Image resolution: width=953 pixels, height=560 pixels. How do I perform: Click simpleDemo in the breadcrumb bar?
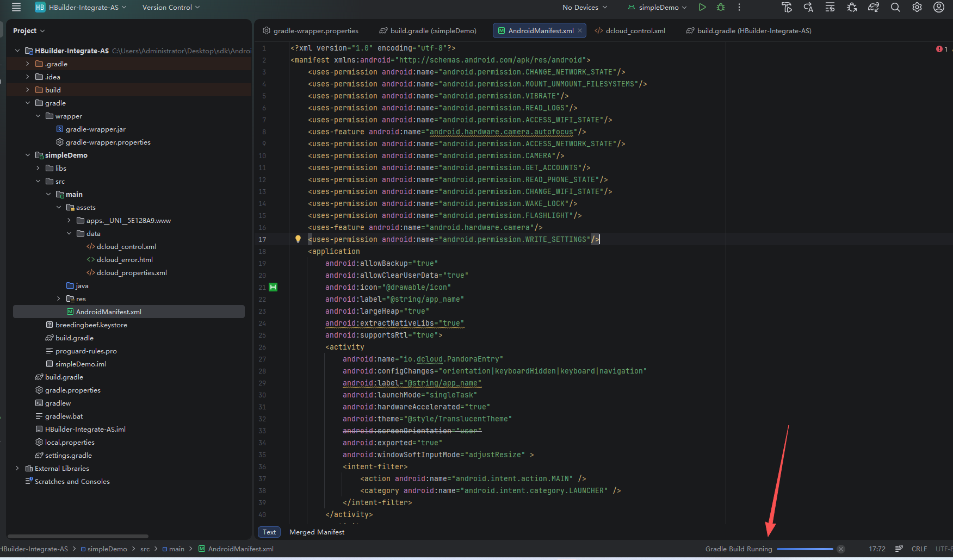click(x=104, y=549)
